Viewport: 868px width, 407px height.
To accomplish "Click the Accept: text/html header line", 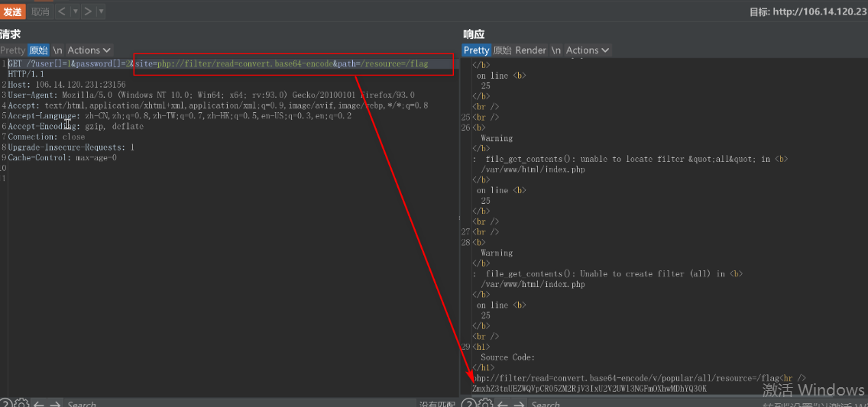I will (218, 105).
